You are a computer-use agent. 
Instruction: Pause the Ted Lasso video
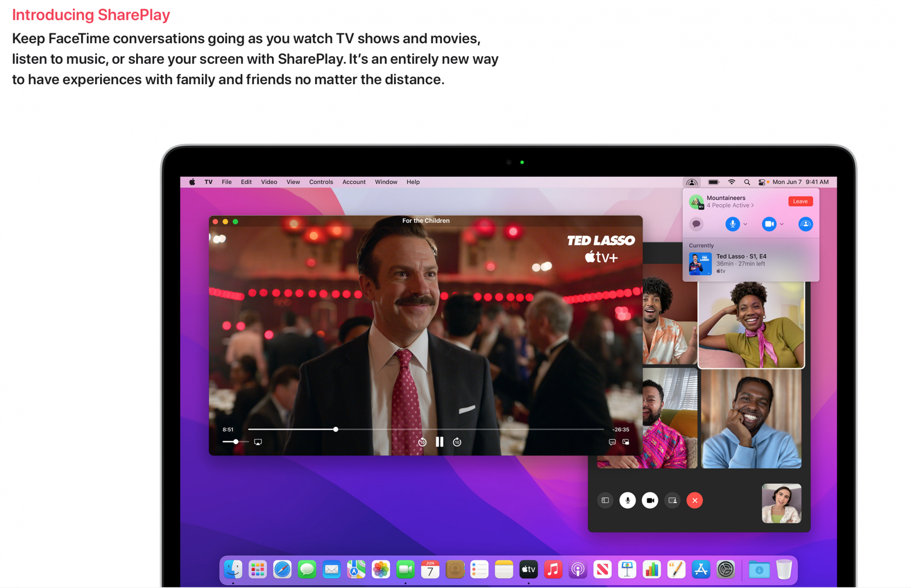[x=440, y=442]
